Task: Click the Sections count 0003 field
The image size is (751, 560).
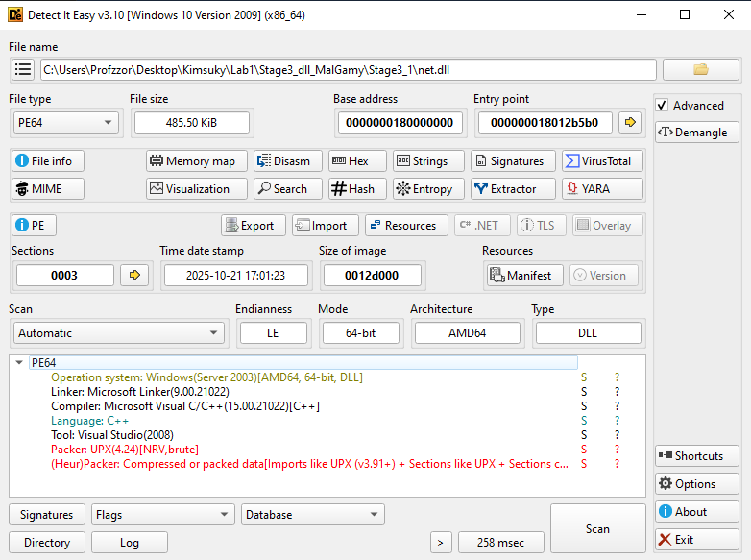Action: [64, 276]
